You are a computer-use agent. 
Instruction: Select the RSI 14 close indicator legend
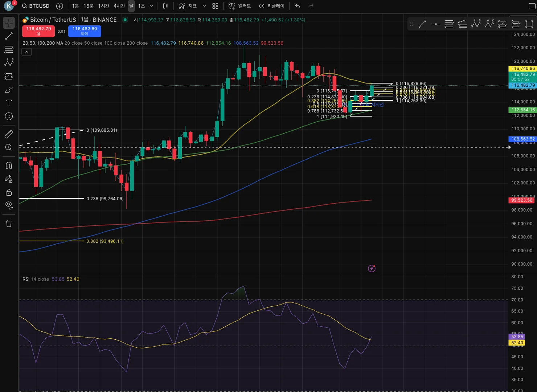coord(36,279)
